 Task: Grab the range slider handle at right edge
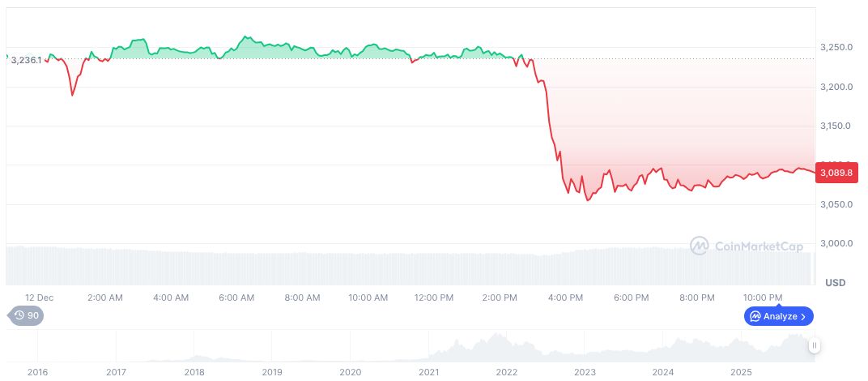point(815,345)
